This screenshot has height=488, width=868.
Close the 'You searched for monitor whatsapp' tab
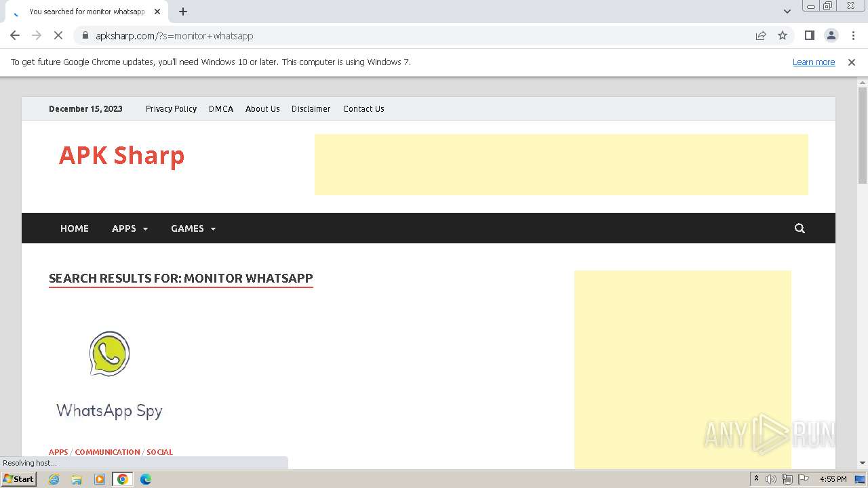click(157, 12)
